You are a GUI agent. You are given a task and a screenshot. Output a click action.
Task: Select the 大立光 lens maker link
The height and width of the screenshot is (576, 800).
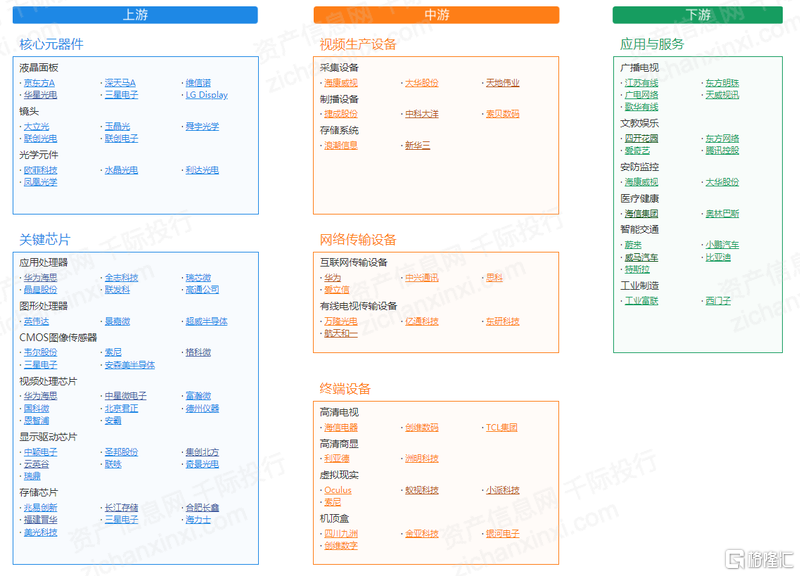[37, 127]
